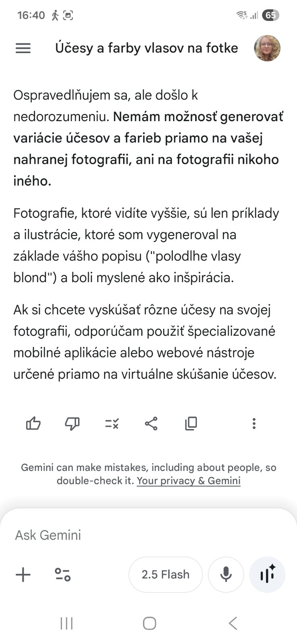
Task: Copy the response text
Action: click(x=191, y=423)
